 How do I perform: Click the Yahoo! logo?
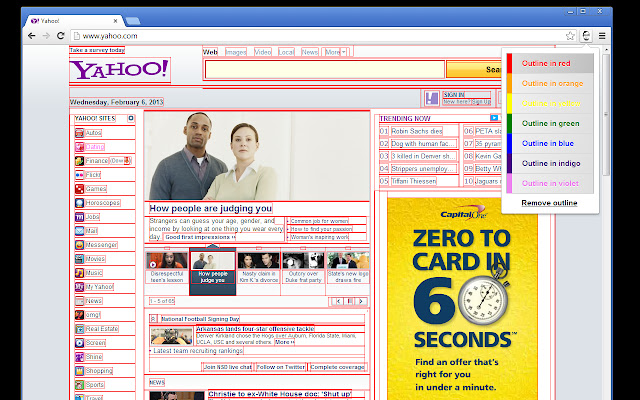pos(119,70)
